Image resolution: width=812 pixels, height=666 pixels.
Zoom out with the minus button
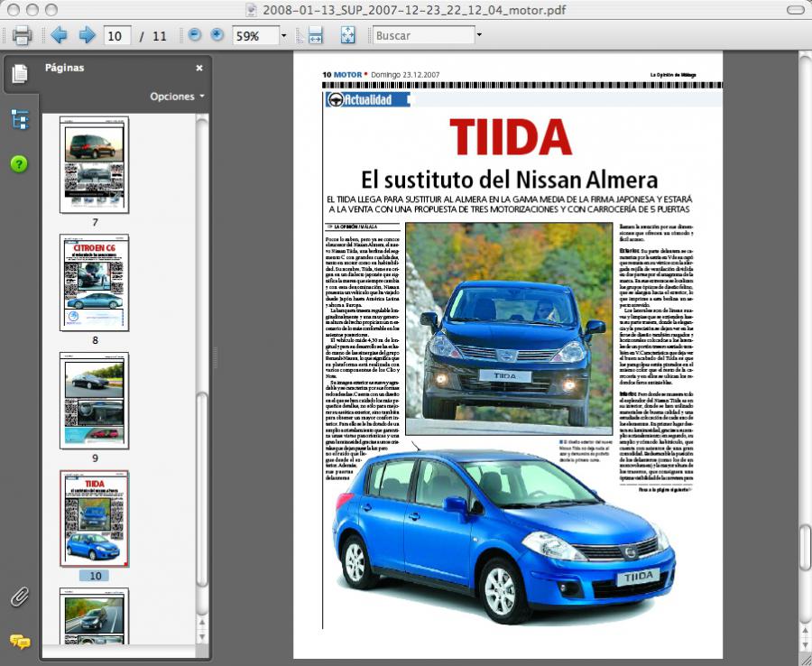pos(195,34)
